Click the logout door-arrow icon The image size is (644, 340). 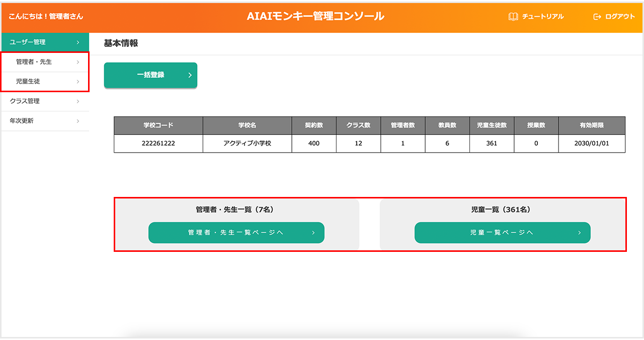[597, 17]
